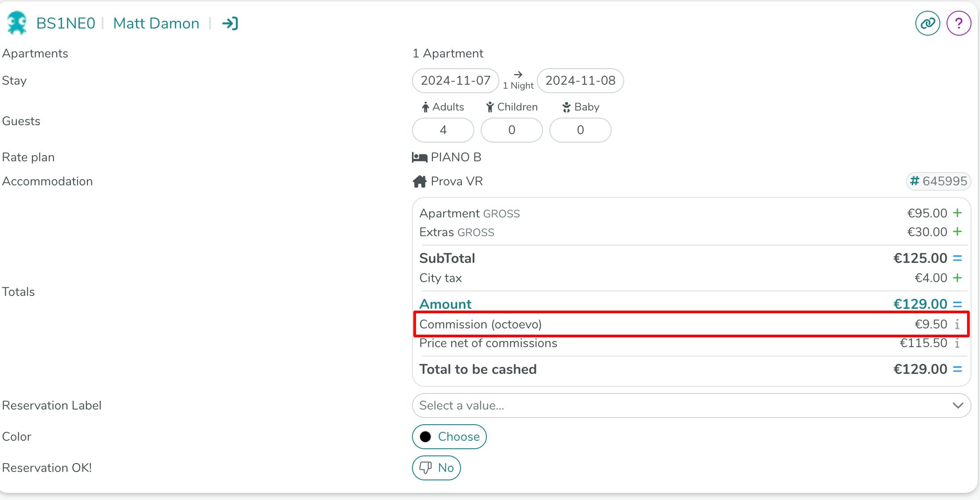Click the Octorate octopus logo icon
This screenshot has width=980, height=500.
click(x=17, y=23)
